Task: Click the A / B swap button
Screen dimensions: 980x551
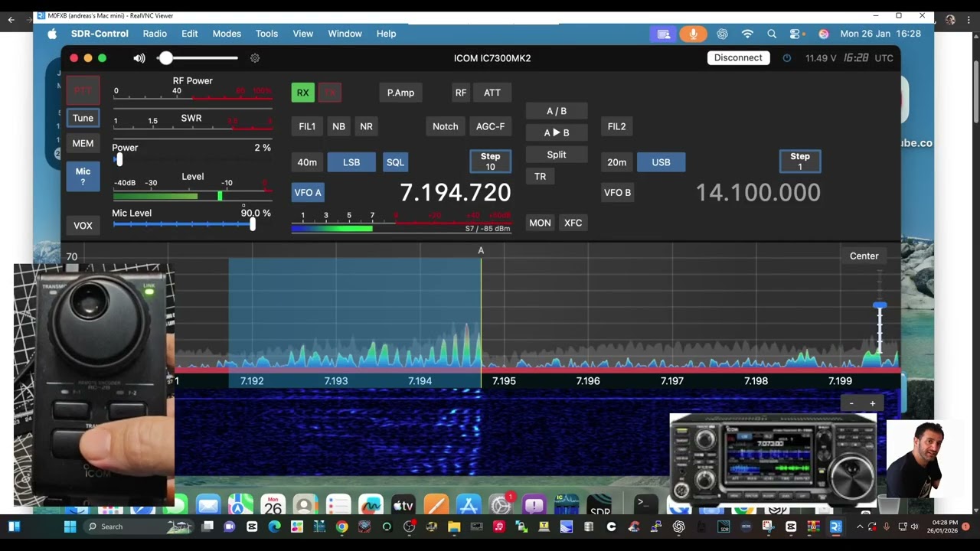Action: point(557,111)
